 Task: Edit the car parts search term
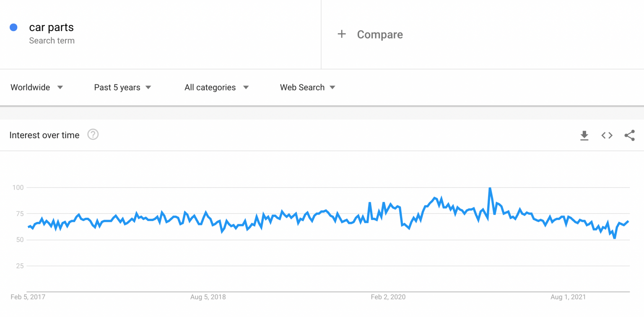point(51,28)
